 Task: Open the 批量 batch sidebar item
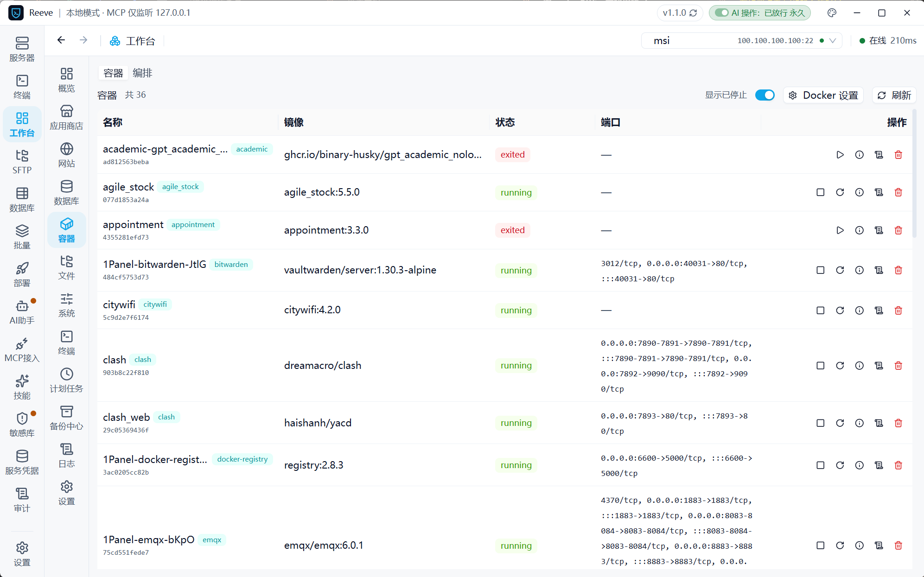[x=22, y=237]
